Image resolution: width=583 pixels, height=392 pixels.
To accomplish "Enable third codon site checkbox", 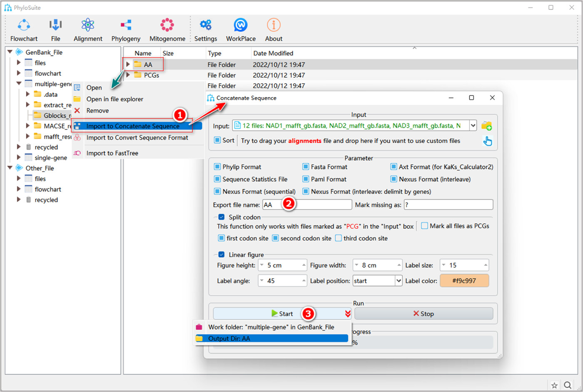I will click(x=338, y=238).
